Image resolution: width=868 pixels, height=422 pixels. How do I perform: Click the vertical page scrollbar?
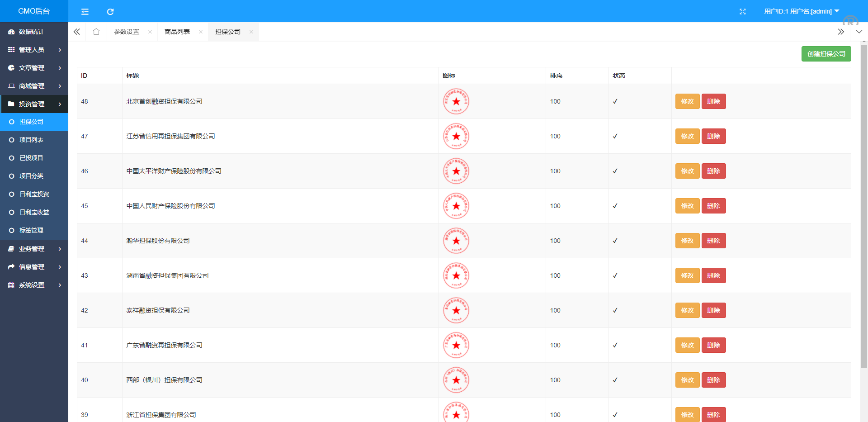[x=864, y=204]
